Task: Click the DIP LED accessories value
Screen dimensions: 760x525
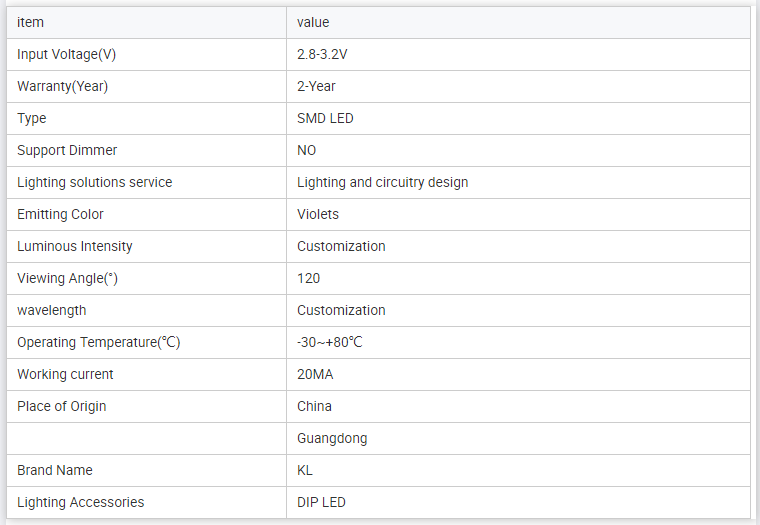Action: pyautogui.click(x=321, y=502)
